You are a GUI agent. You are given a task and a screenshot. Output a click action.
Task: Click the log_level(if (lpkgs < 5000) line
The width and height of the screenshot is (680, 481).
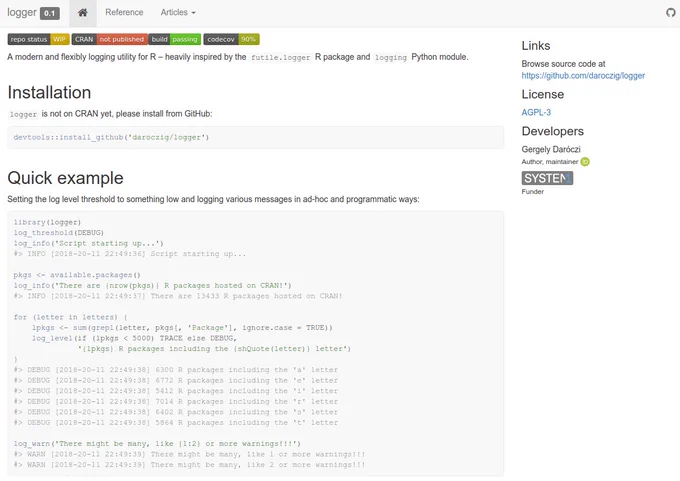pyautogui.click(x=134, y=338)
